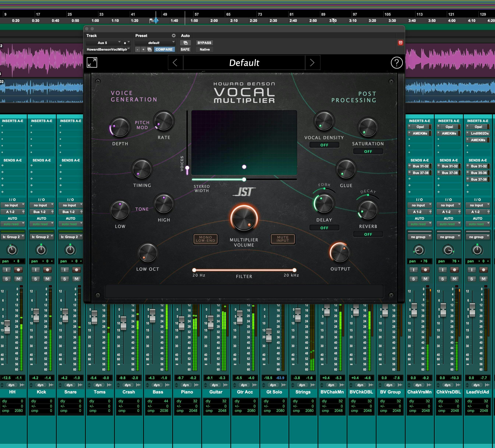Open the plug-in automation enable window icon

[185, 43]
